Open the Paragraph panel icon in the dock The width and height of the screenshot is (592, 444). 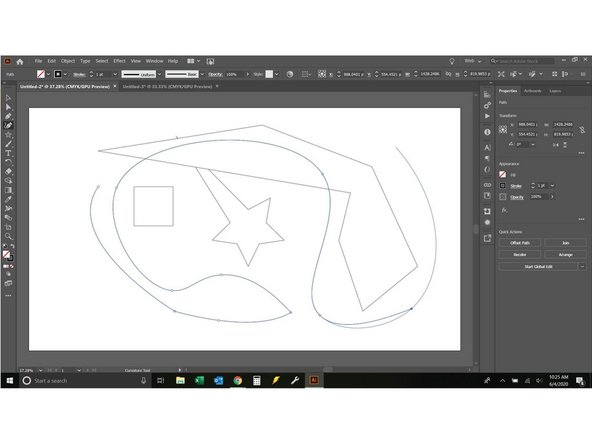pos(487,158)
